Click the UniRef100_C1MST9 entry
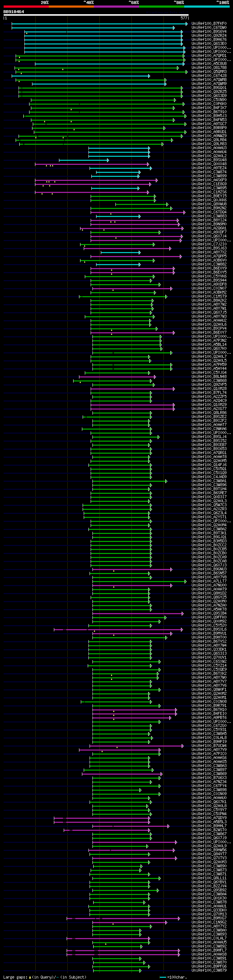This screenshot has width=233, height=980. click(209, 297)
